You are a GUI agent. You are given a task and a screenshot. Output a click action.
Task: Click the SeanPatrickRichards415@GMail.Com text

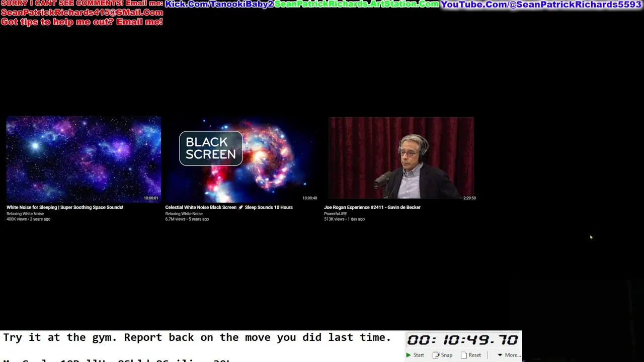(82, 12)
